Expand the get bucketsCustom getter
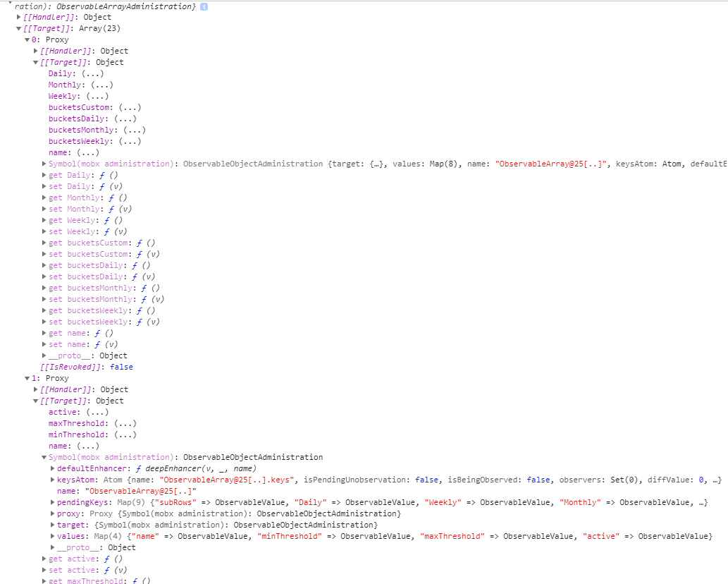This screenshot has width=728, height=584. coord(44,243)
